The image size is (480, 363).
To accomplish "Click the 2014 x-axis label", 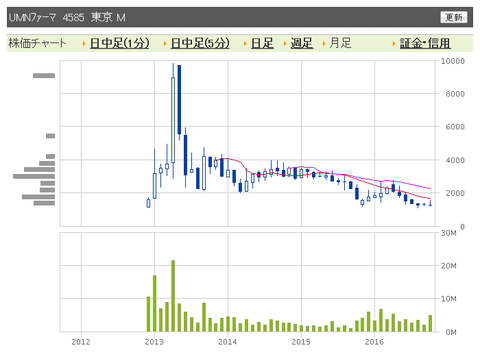I will (x=228, y=342).
